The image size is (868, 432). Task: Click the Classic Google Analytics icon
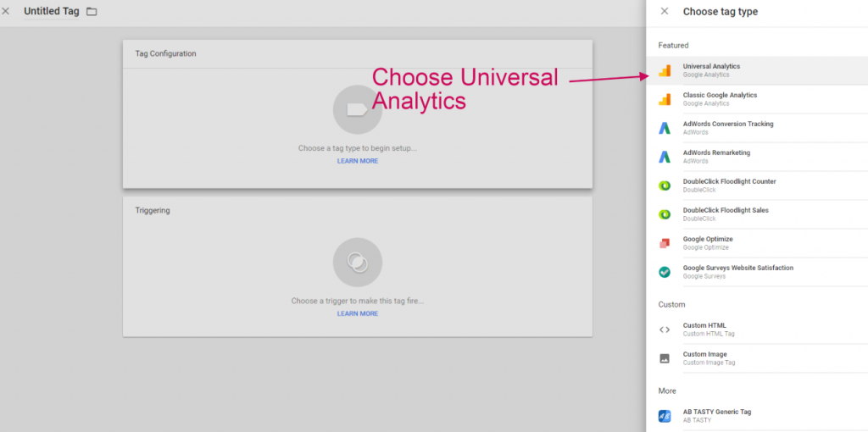click(665, 99)
